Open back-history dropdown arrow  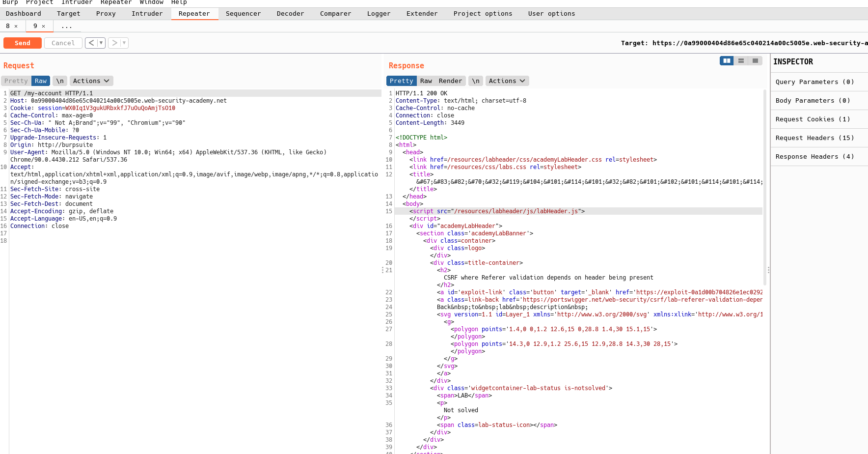pos(101,43)
